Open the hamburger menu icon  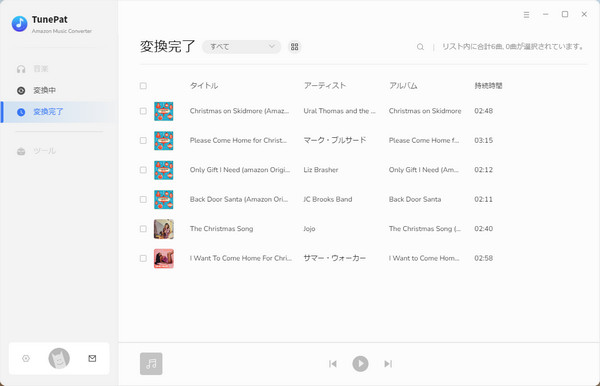(x=527, y=15)
